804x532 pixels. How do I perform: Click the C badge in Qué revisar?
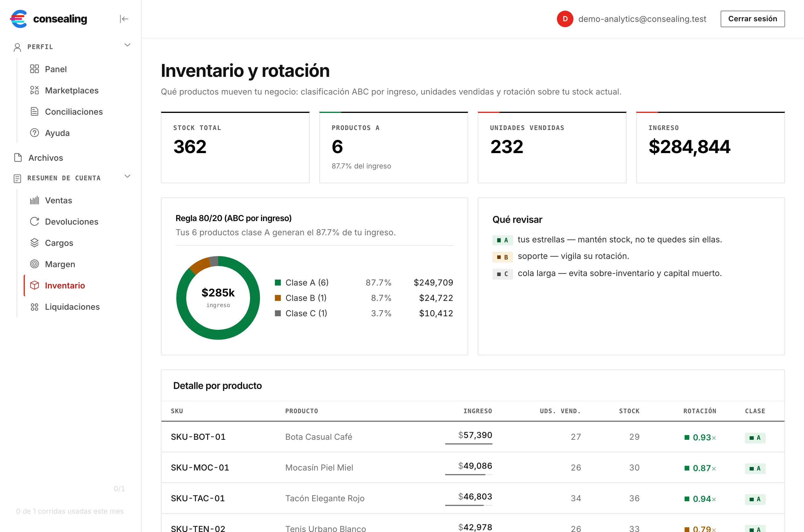(502, 274)
